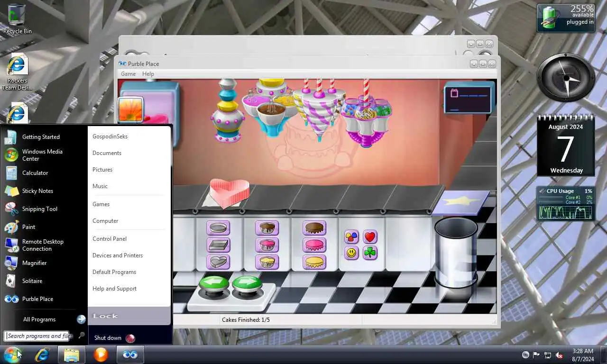The width and height of the screenshot is (607, 364).
Task: Open Internet Explorer from taskbar
Action: click(42, 355)
